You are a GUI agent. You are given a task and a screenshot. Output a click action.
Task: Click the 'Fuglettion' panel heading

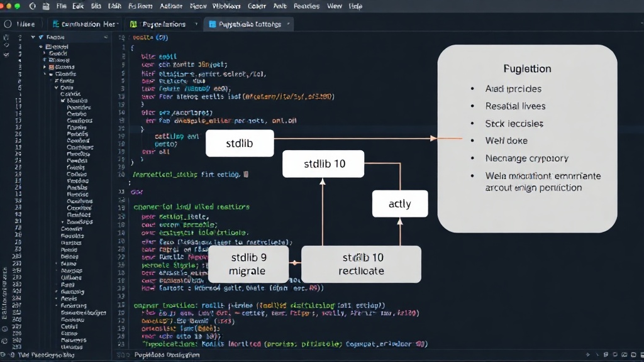click(528, 69)
